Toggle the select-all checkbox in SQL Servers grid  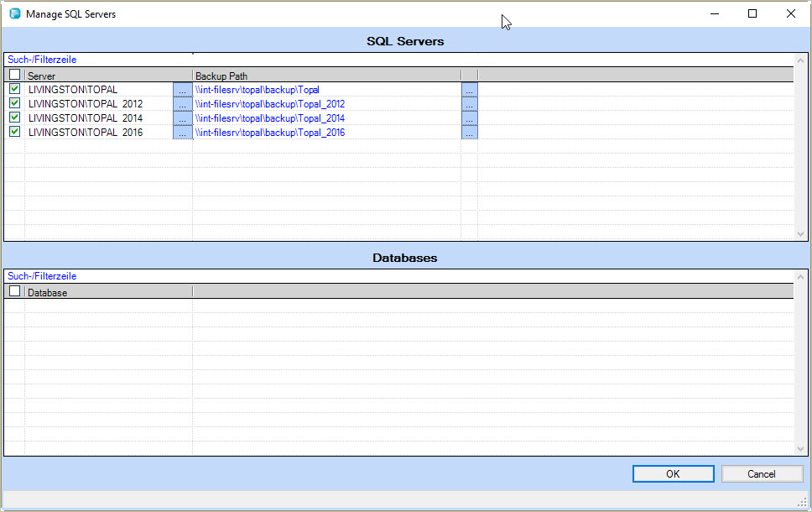pyautogui.click(x=14, y=74)
